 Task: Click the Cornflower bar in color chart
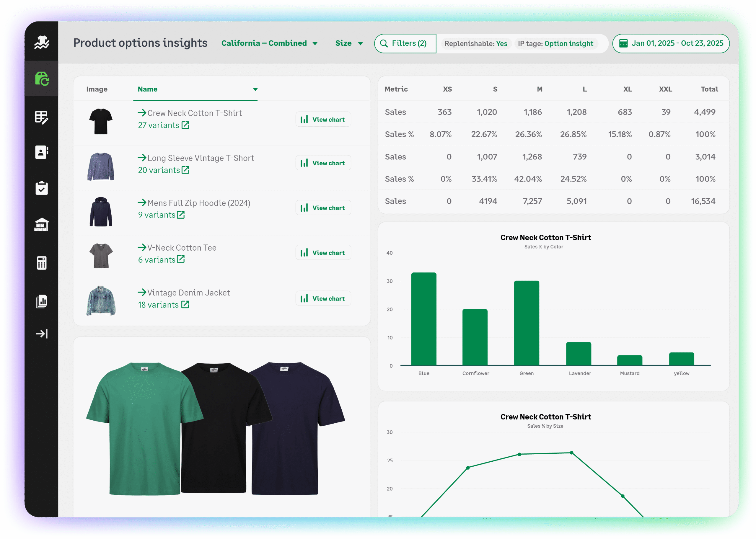click(475, 337)
